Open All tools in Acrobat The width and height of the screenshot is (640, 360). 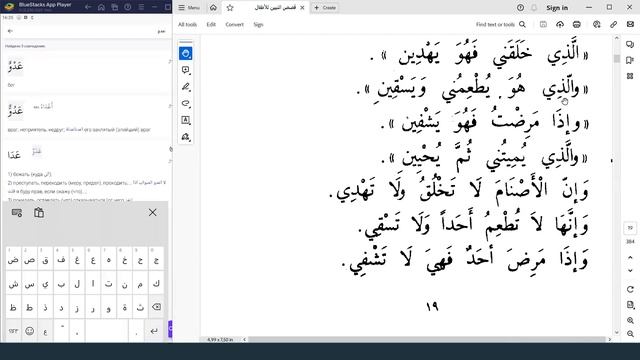point(187,24)
